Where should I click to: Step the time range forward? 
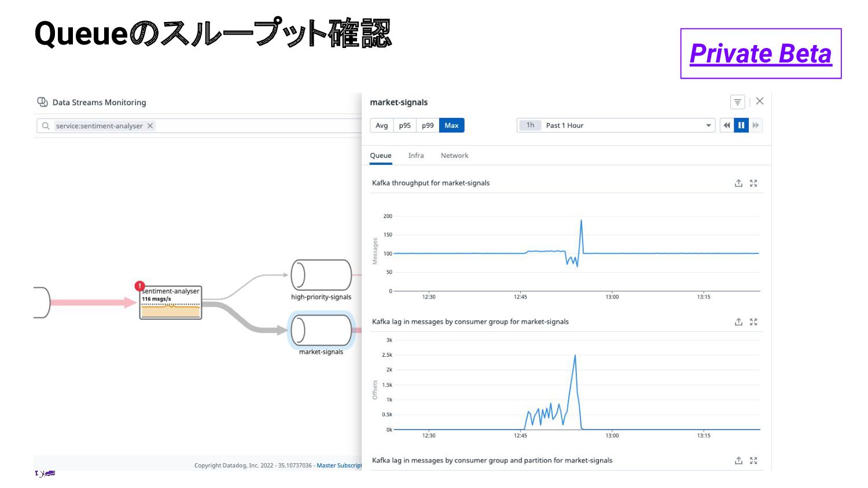756,125
